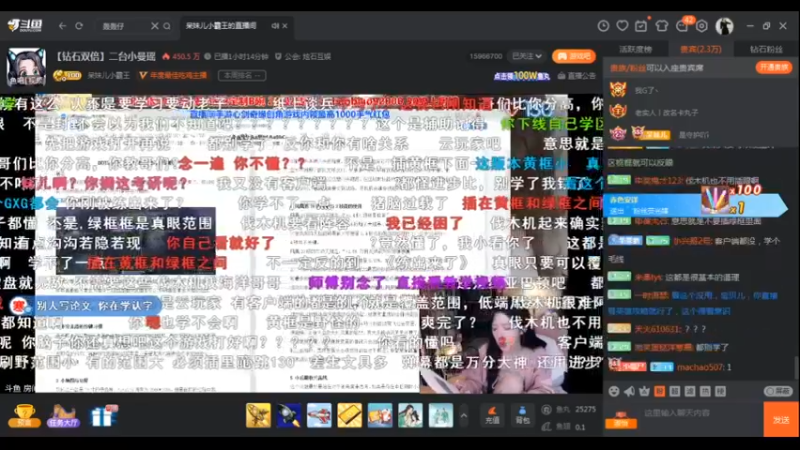
Task: Close the live room tab
Action: (x=285, y=26)
